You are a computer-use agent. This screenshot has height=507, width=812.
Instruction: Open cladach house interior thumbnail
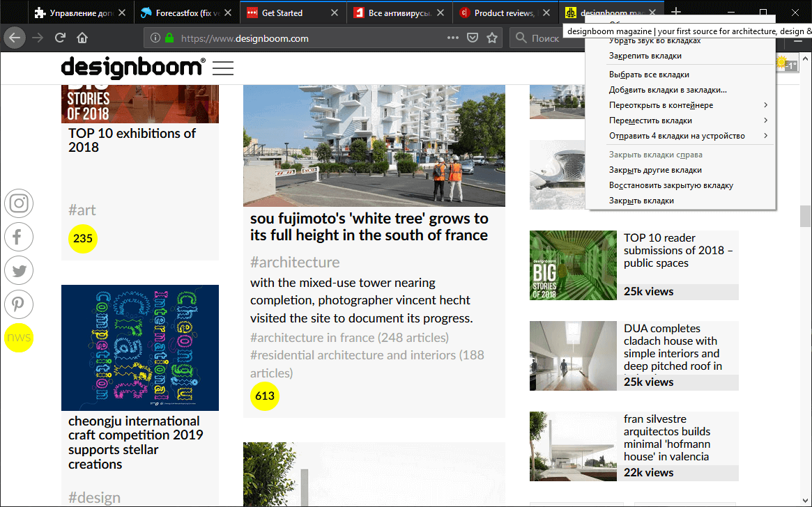tap(573, 356)
